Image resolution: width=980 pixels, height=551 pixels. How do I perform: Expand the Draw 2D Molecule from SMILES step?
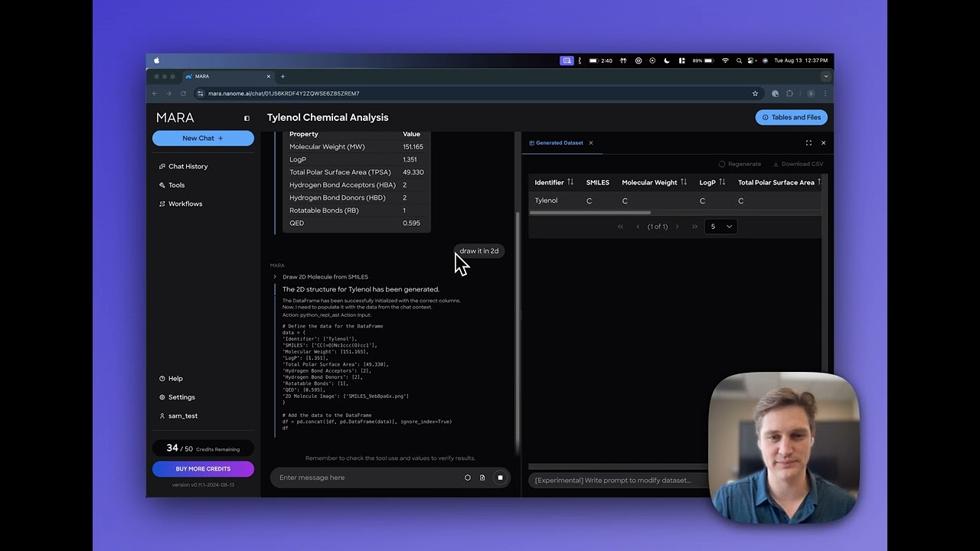(x=275, y=277)
